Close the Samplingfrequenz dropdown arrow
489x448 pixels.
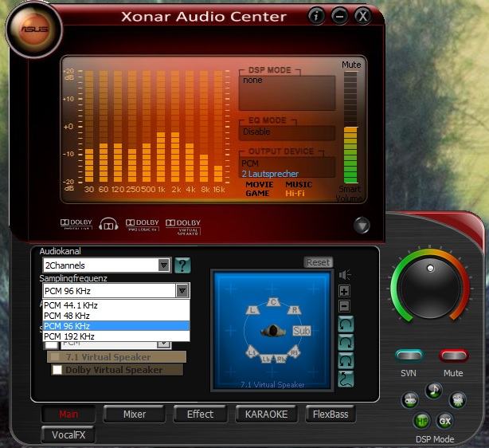pos(182,291)
